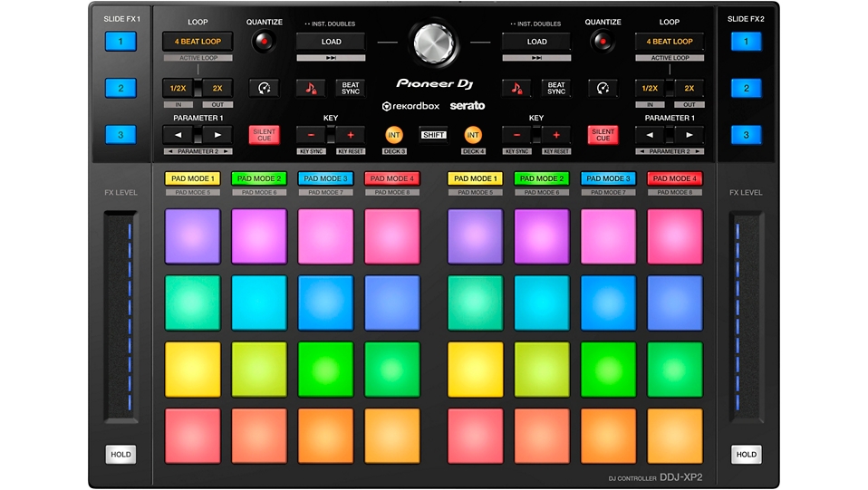Push the orange INT button above DECK 4
Screen dimensions: 868x490
(473, 135)
